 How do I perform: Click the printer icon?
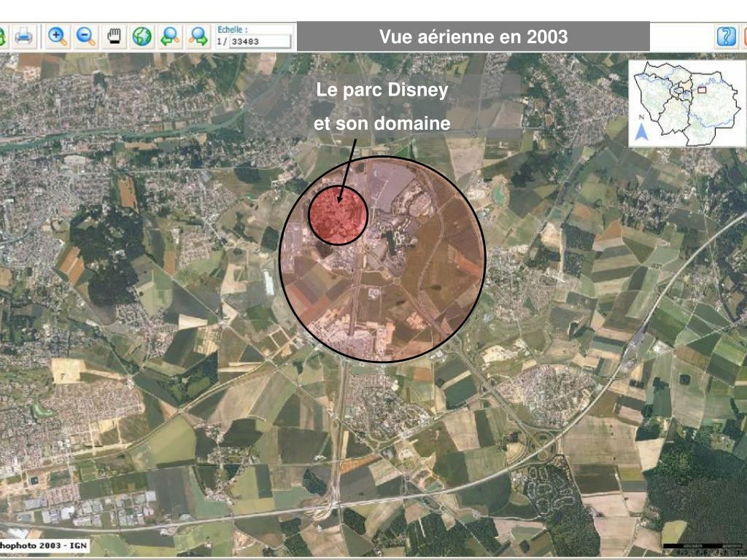[x=23, y=36]
